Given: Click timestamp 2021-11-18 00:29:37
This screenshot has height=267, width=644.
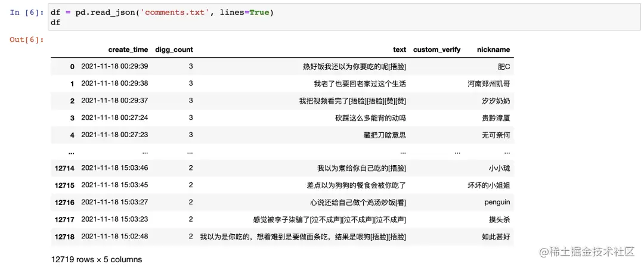Looking at the screenshot, I should (x=114, y=101).
